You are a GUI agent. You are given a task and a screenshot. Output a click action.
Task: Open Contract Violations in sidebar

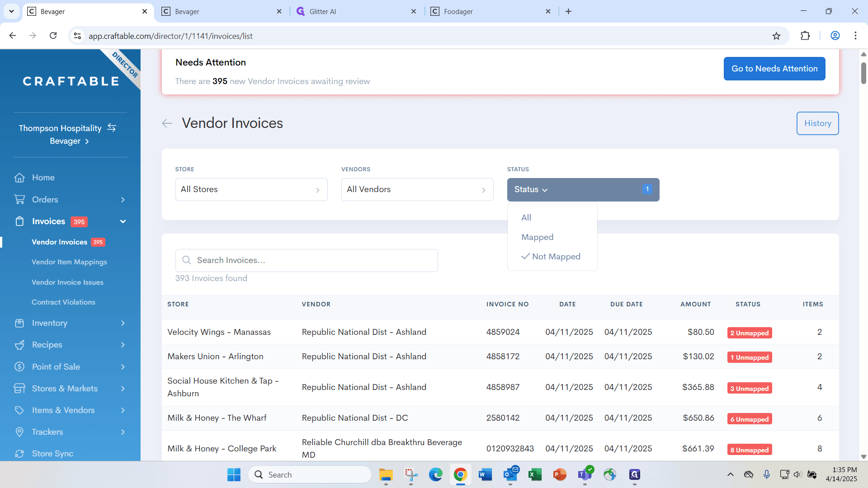[63, 302]
